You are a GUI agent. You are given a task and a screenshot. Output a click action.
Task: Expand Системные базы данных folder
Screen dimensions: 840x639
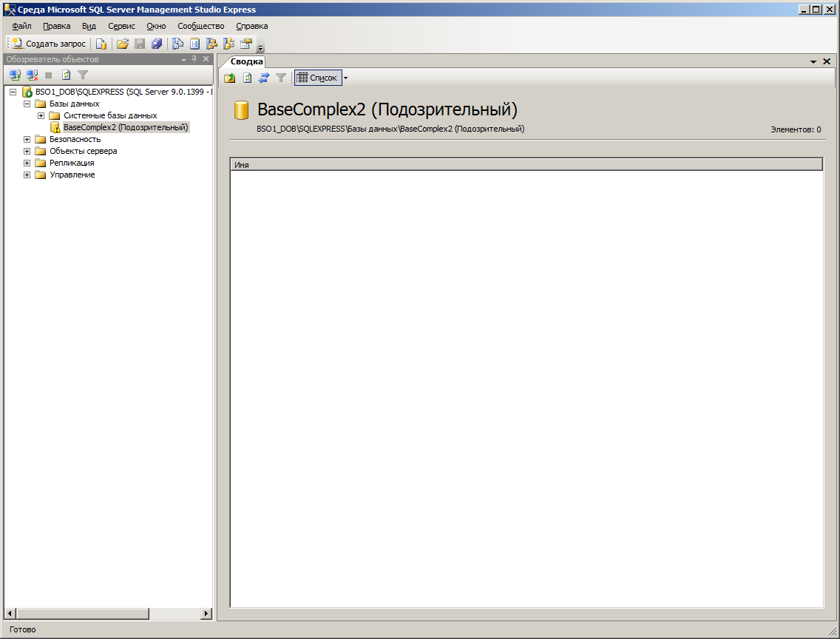click(41, 115)
